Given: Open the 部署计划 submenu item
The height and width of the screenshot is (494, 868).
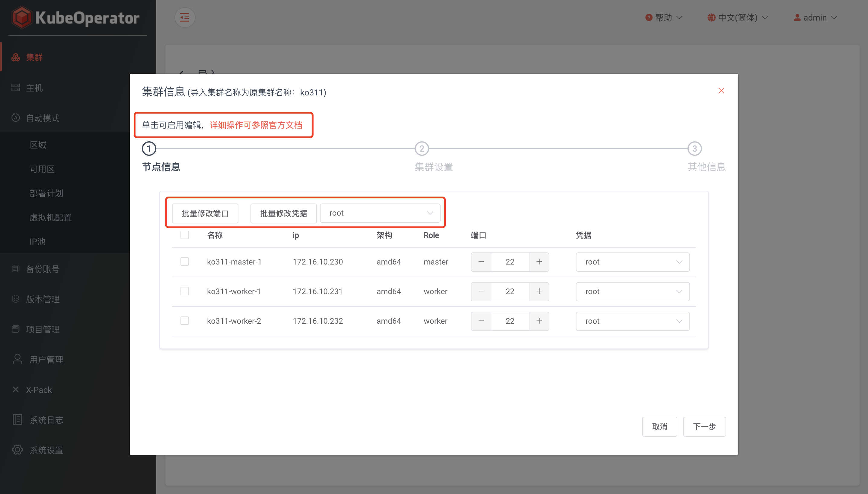Looking at the screenshot, I should pos(46,193).
